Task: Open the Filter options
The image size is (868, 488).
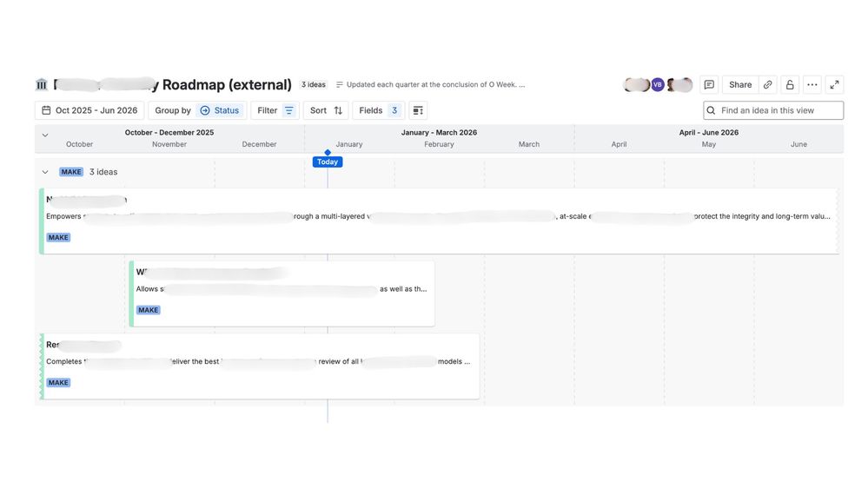Action: point(275,110)
